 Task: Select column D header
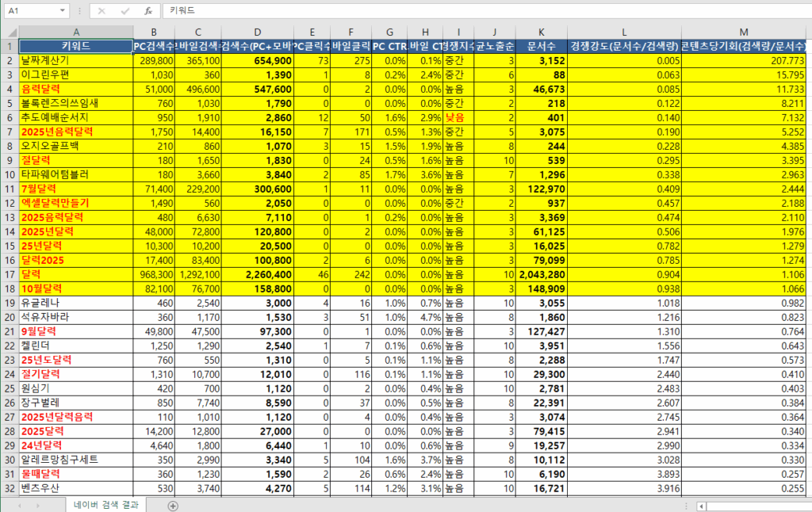[258, 32]
